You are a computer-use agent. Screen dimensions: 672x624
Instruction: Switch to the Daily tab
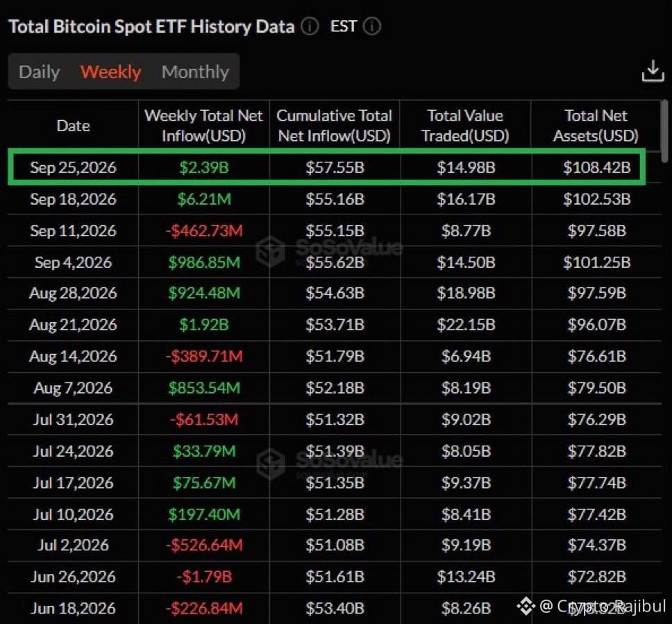[x=40, y=71]
